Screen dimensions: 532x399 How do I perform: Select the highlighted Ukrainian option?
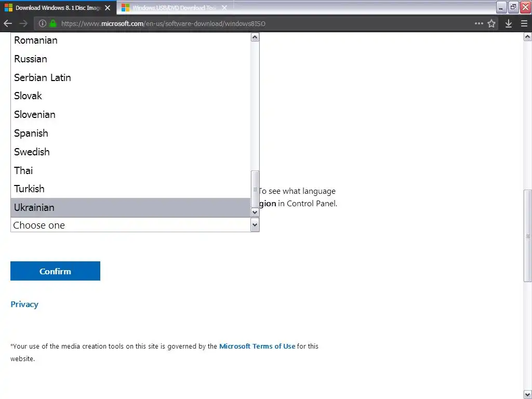pos(130,208)
